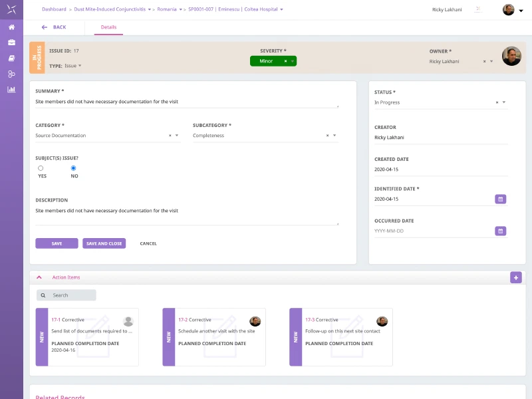The width and height of the screenshot is (532, 399).
Task: Select YES for Subject(s) Issue
Action: coord(41,168)
